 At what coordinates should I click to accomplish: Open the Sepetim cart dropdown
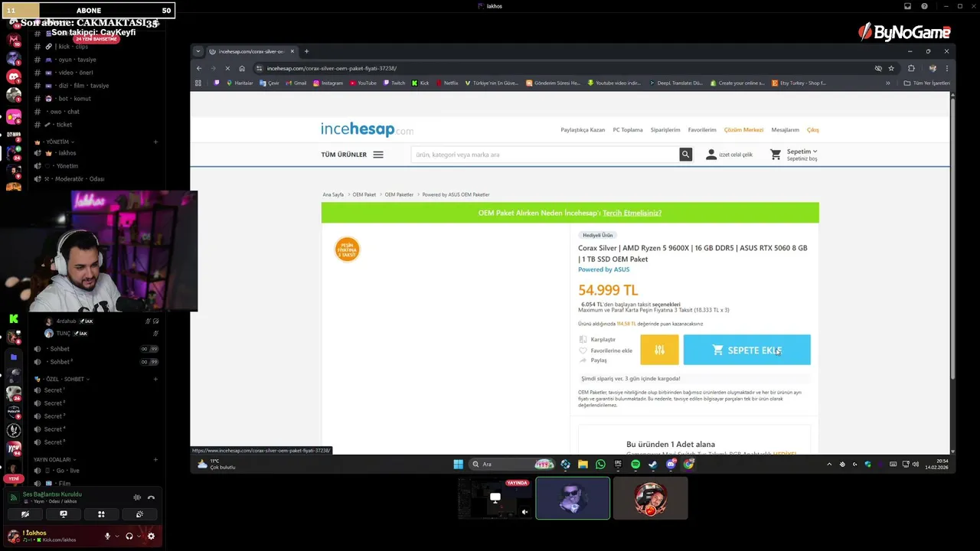click(x=802, y=155)
